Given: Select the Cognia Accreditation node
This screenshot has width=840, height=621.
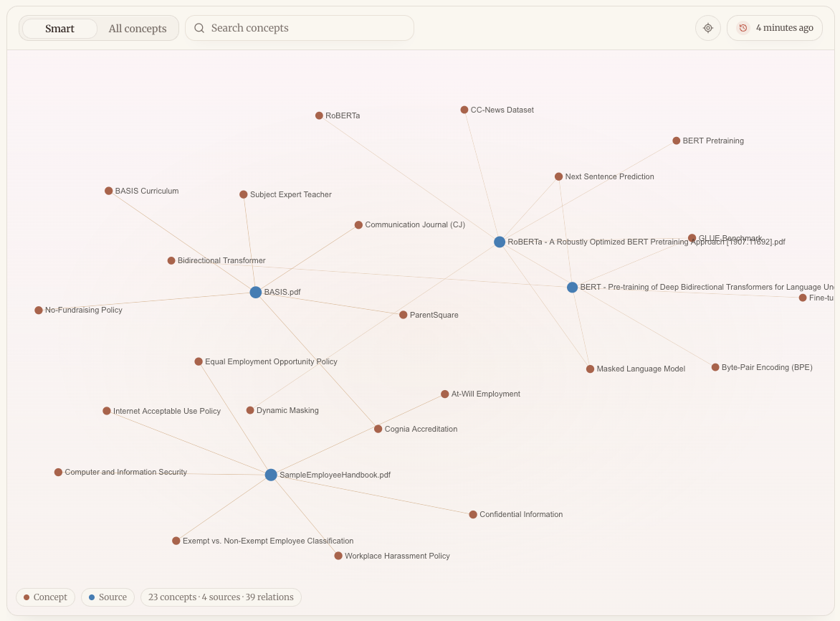Looking at the screenshot, I should point(378,430).
